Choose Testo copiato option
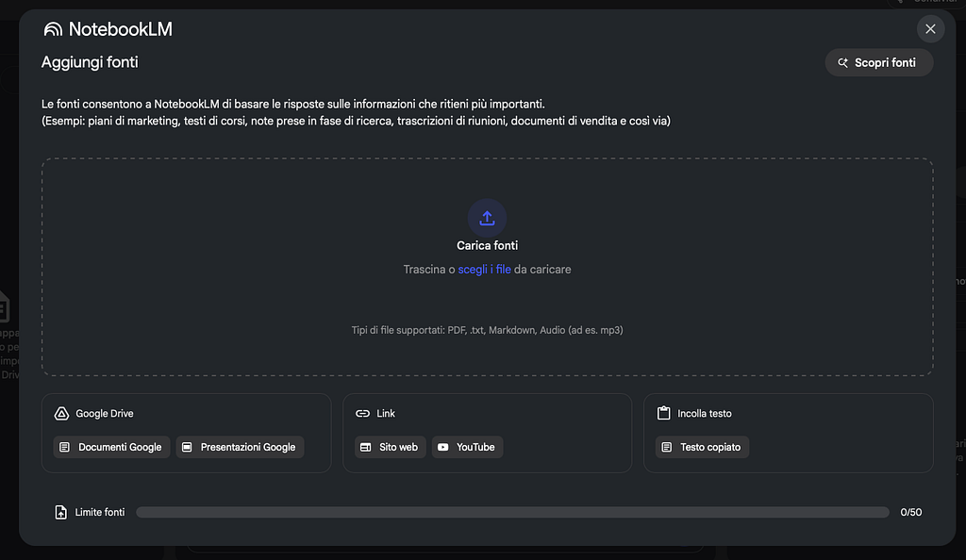966x560 pixels. (x=702, y=448)
